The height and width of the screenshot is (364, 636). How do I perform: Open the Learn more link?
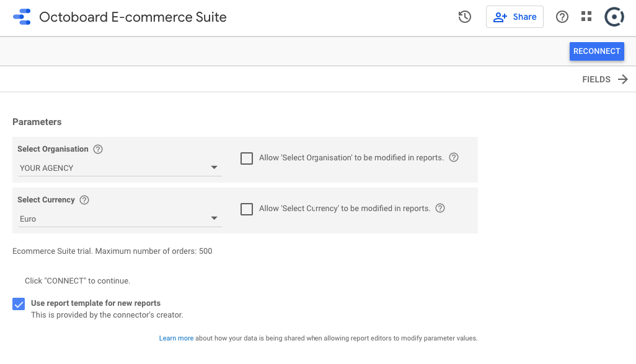pos(176,338)
